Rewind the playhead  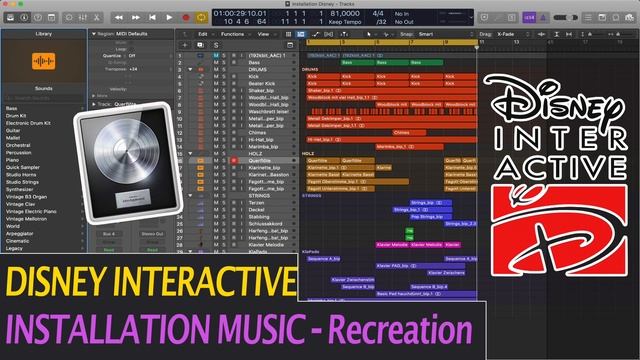(x=119, y=18)
